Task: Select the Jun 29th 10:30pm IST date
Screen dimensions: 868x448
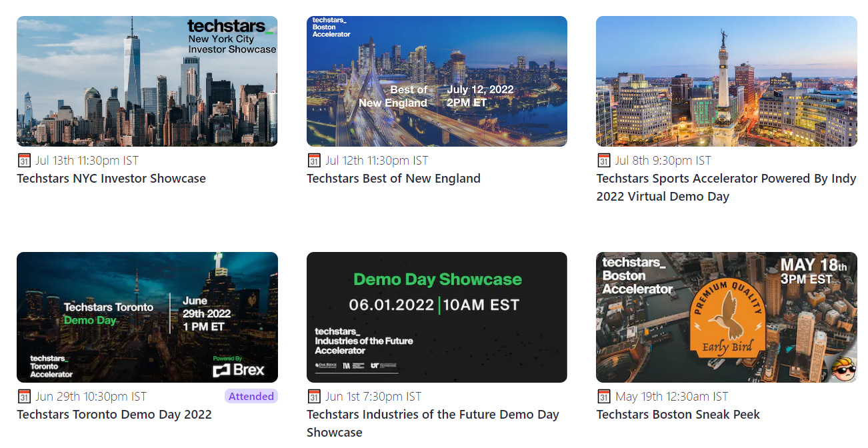Action: [x=91, y=397]
